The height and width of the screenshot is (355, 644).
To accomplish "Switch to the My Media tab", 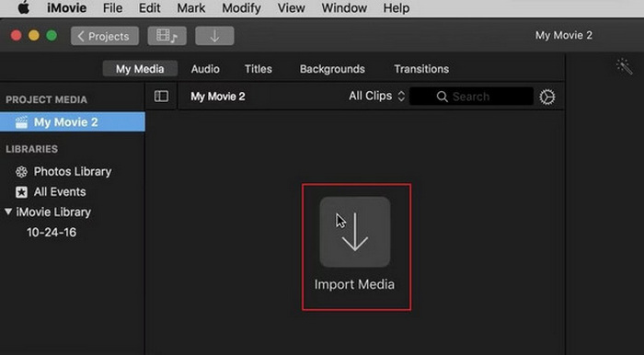I will point(140,69).
